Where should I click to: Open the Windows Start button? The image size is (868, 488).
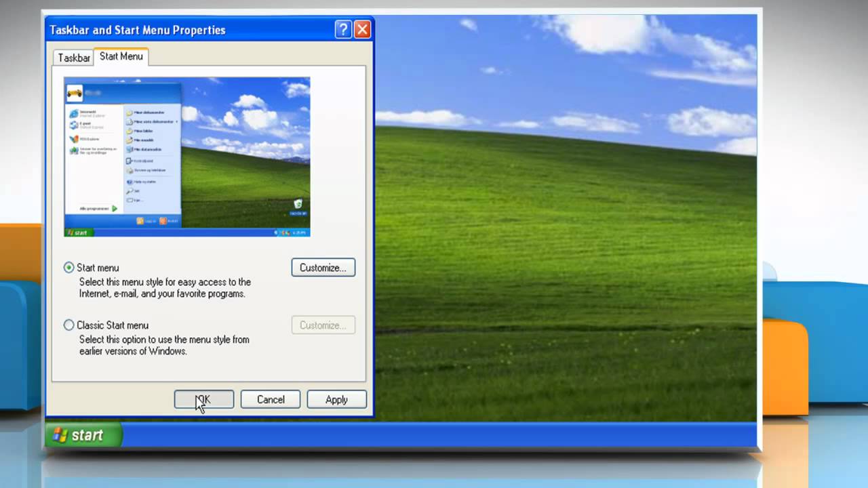click(84, 435)
